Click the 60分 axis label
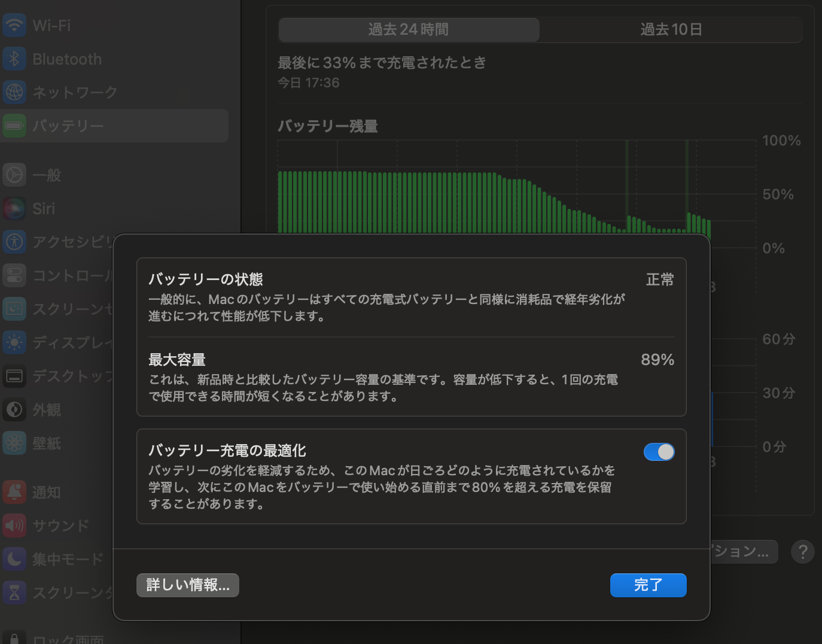Screen dimensions: 822x644 coord(779,339)
